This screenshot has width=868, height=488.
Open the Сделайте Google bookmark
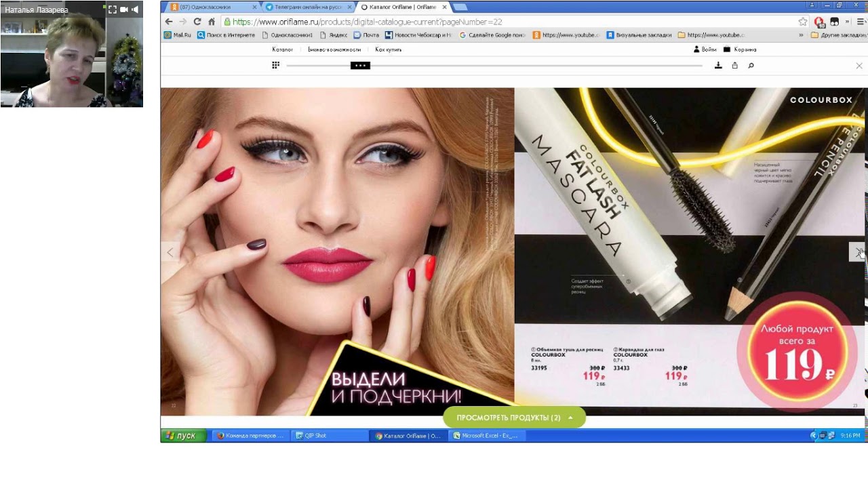click(493, 35)
